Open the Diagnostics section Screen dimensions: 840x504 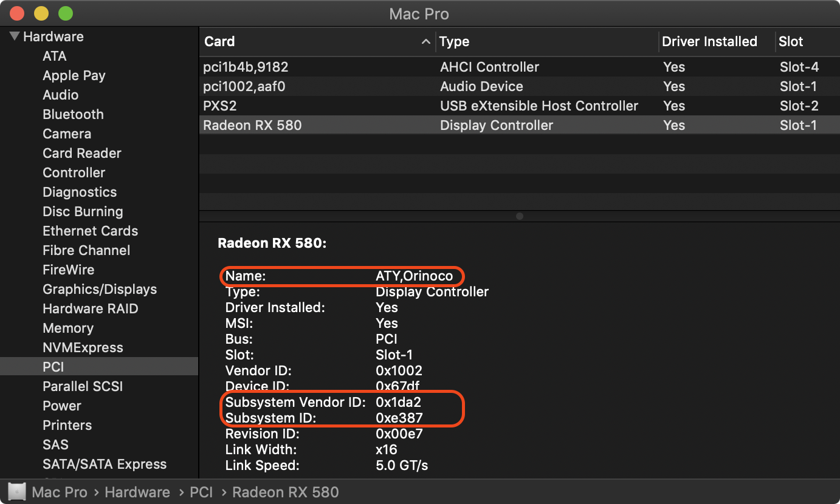80,192
